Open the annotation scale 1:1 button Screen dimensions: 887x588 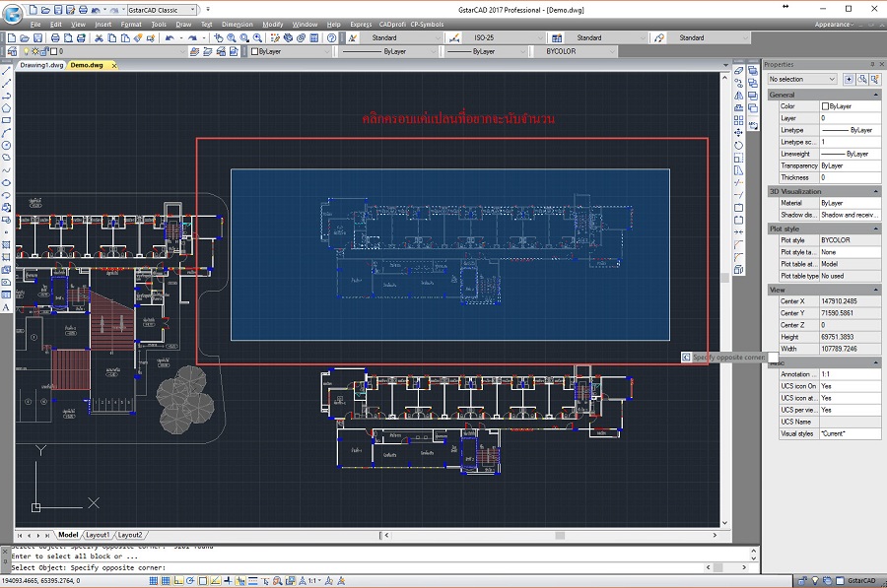[x=313, y=581]
